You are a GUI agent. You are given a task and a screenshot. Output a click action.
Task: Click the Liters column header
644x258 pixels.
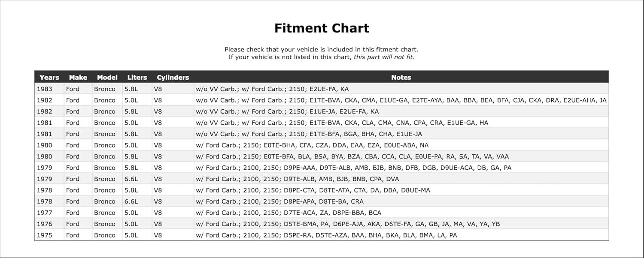pos(137,78)
